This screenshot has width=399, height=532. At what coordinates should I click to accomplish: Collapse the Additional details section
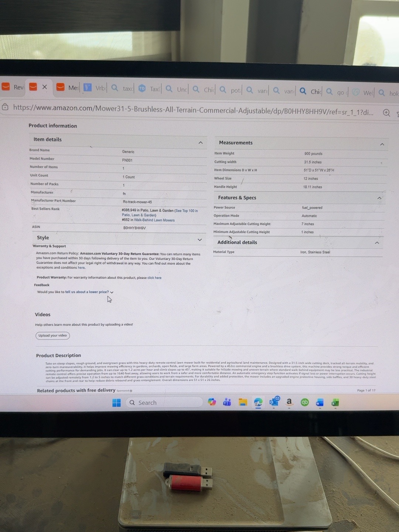pyautogui.click(x=377, y=243)
